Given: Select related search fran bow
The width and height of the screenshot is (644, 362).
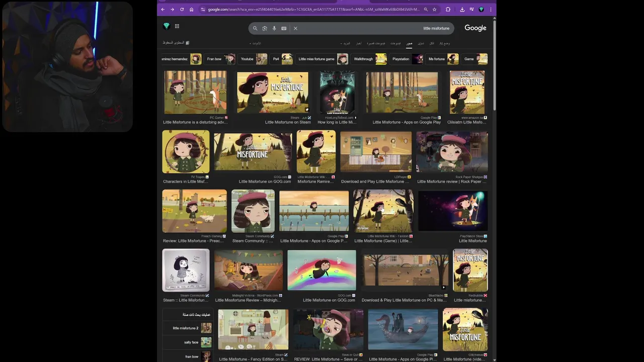Looking at the screenshot, I should 187,356.
